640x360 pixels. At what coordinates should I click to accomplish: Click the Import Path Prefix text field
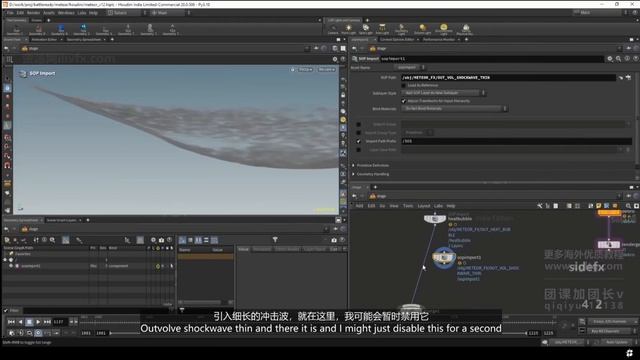pos(516,141)
